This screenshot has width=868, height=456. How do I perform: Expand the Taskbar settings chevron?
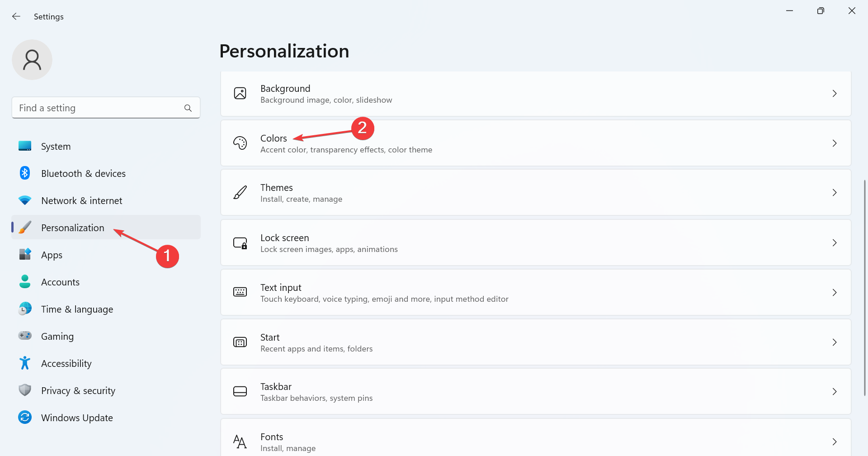pyautogui.click(x=835, y=392)
